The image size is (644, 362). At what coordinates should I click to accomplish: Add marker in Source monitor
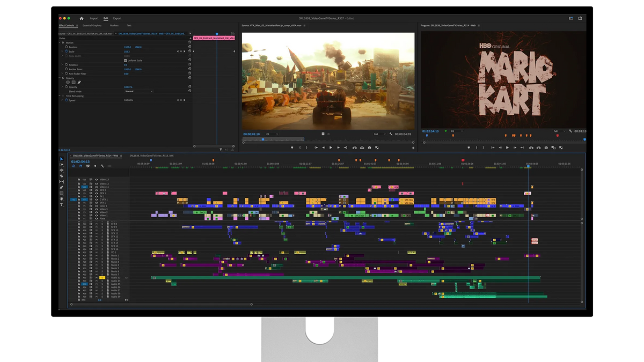[292, 147]
